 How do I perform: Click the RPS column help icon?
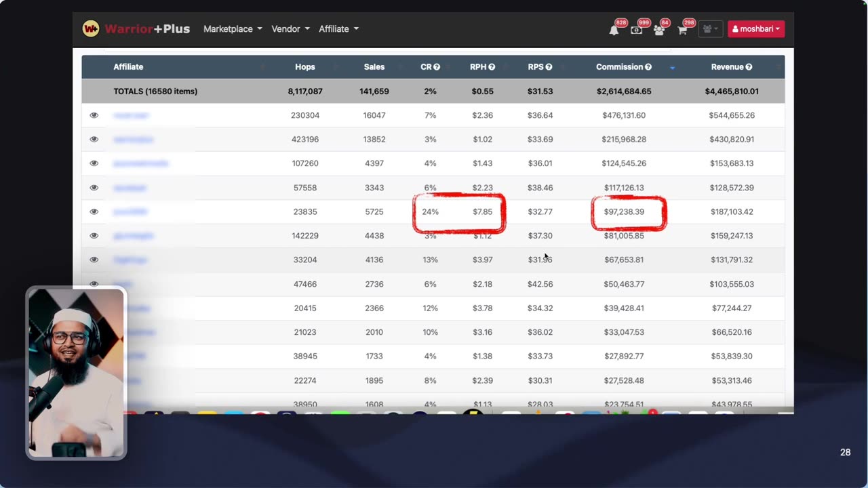click(549, 67)
